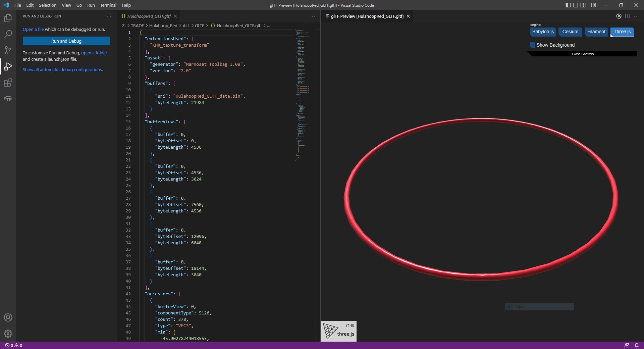
Task: Open the Selection menu
Action: coord(48,5)
